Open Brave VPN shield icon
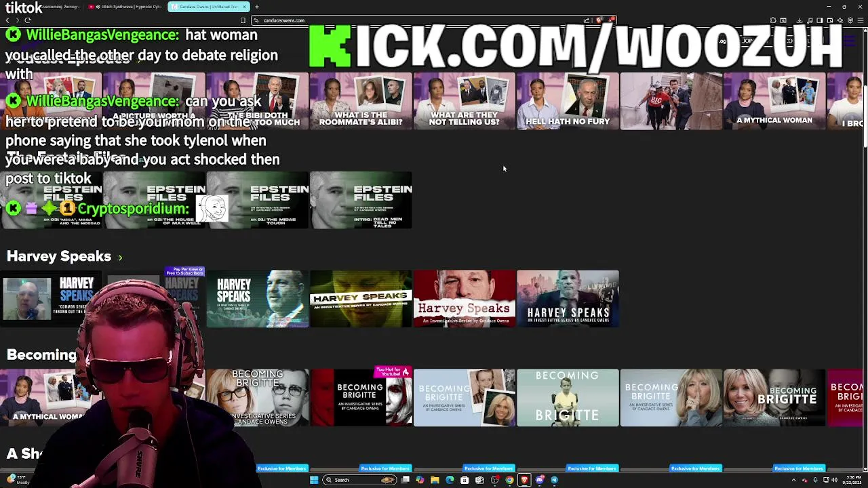 (x=850, y=20)
